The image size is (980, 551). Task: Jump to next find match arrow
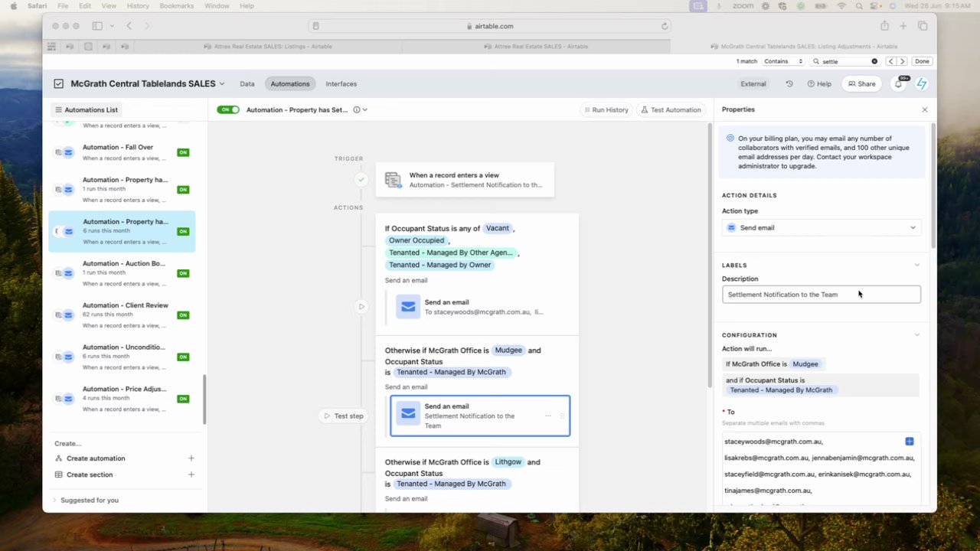coord(902,61)
